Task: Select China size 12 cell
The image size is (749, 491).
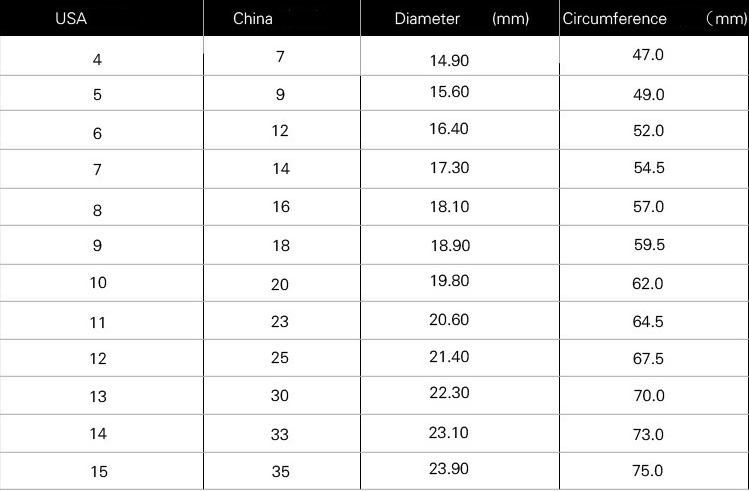Action: tap(280, 131)
